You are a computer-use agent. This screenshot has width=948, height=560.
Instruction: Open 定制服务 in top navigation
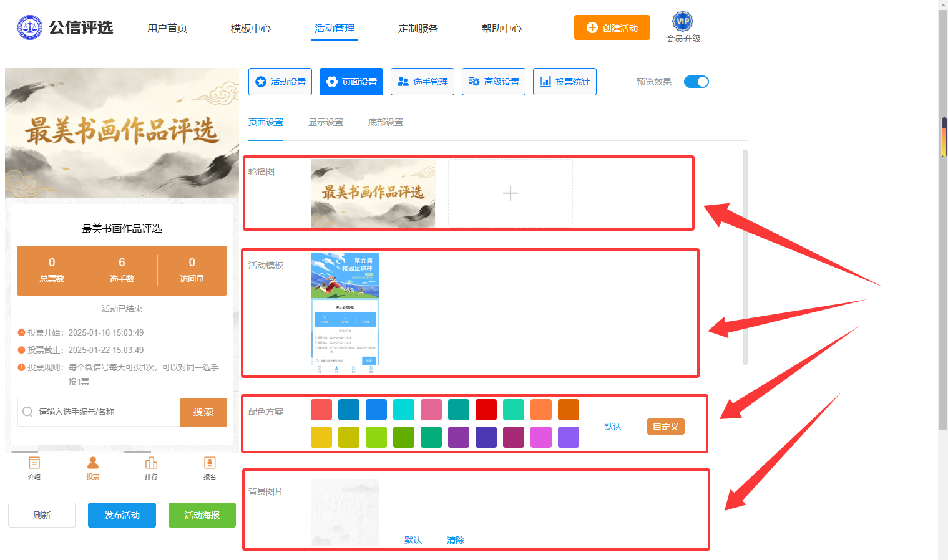point(418,28)
